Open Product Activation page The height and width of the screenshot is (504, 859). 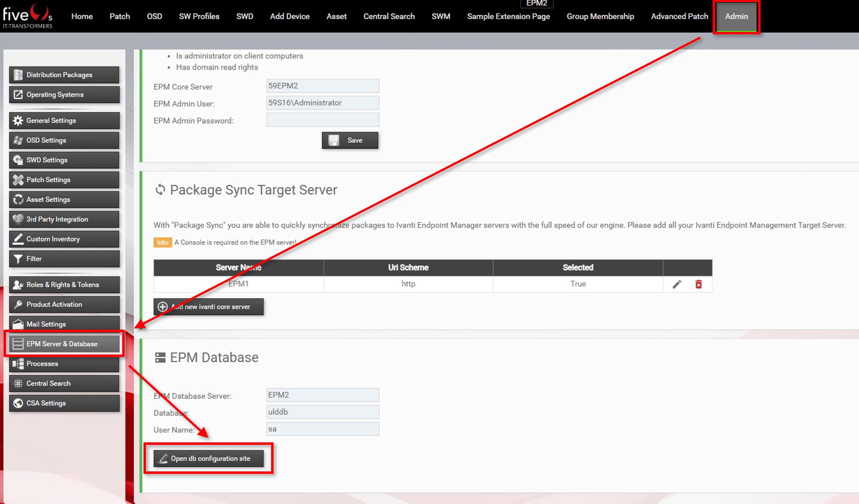tap(64, 305)
